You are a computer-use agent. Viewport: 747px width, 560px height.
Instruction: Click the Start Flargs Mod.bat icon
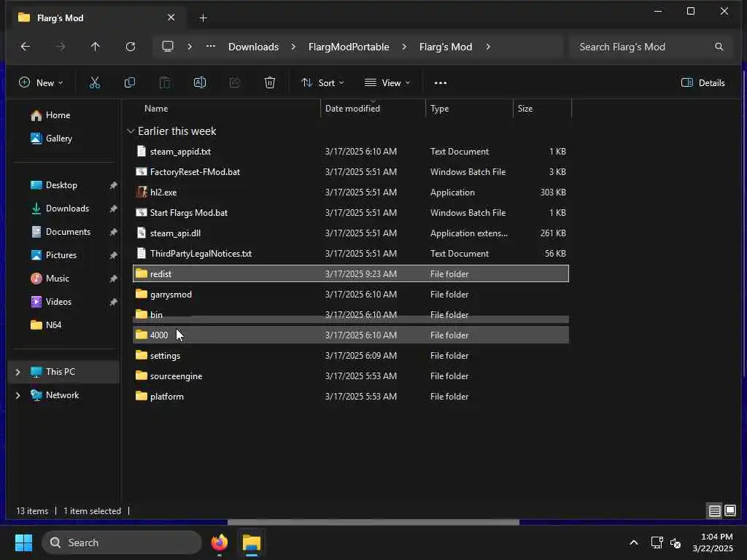point(142,212)
